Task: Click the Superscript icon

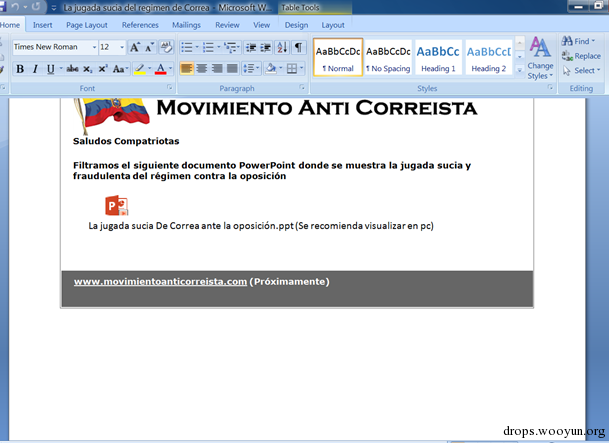Action: point(103,69)
